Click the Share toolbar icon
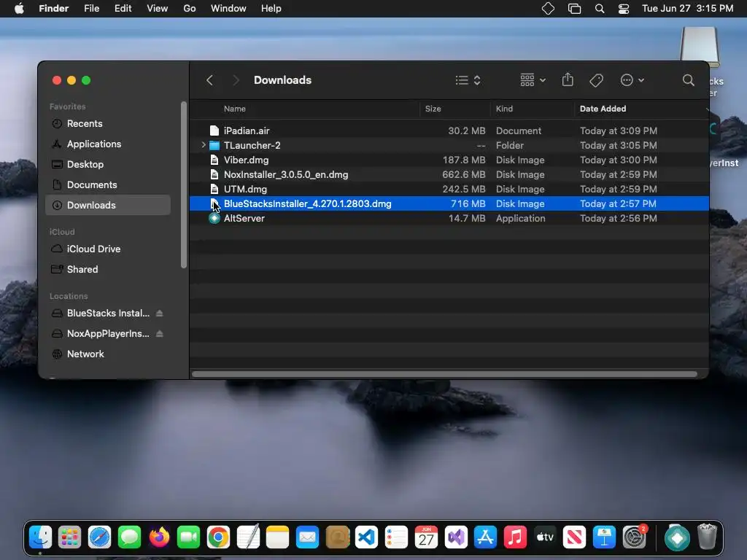 (x=568, y=79)
